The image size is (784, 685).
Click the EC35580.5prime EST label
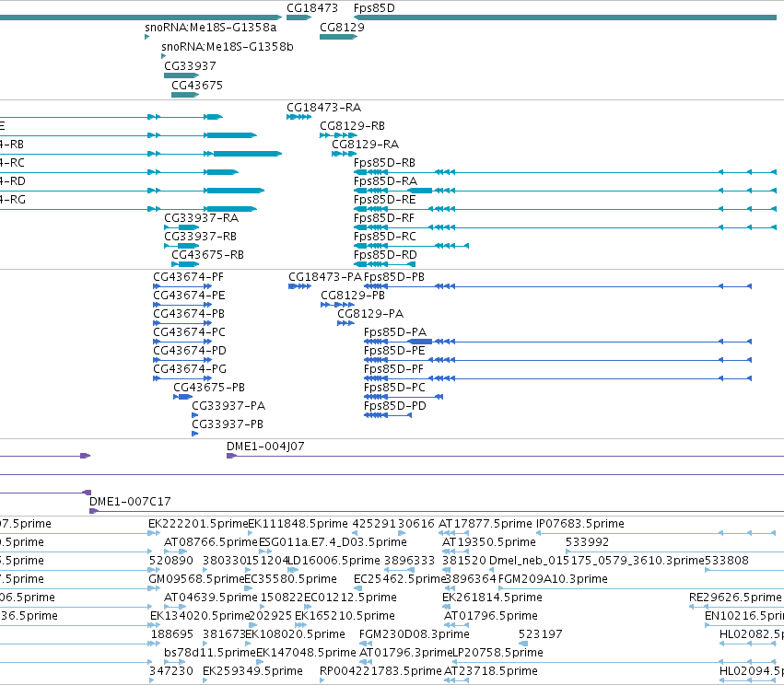point(290,579)
